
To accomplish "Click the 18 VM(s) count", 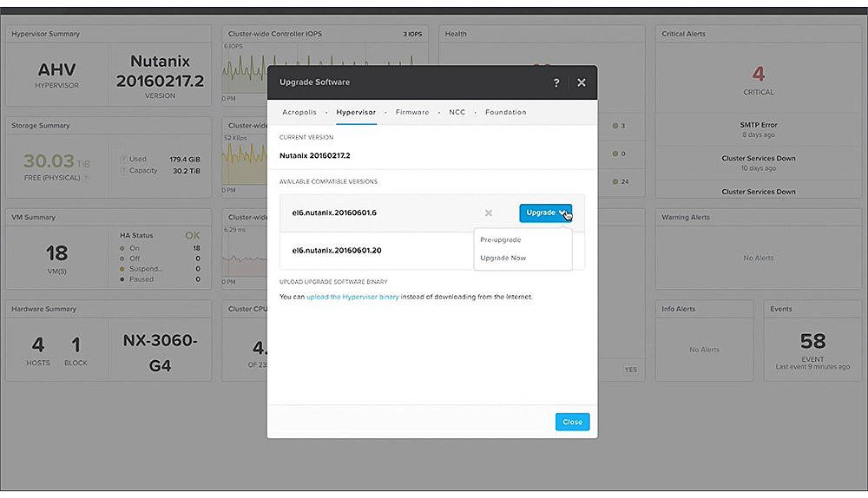I will coord(57,253).
